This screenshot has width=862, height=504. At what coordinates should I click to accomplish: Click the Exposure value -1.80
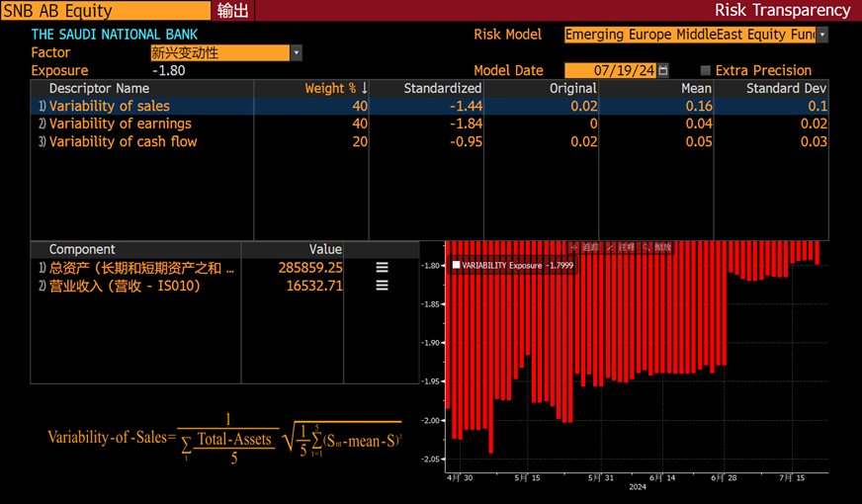click(169, 70)
